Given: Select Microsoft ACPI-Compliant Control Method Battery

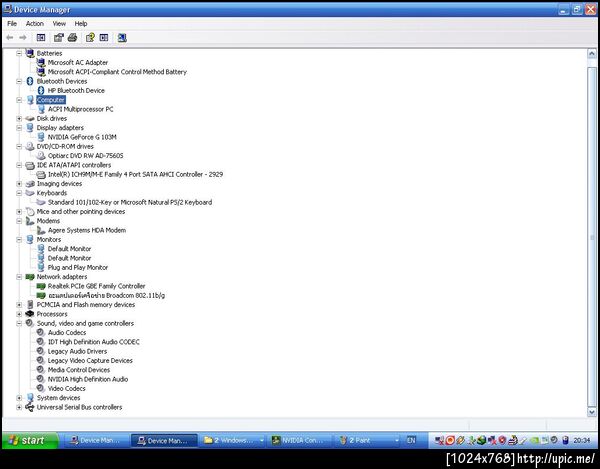Looking at the screenshot, I should [117, 72].
